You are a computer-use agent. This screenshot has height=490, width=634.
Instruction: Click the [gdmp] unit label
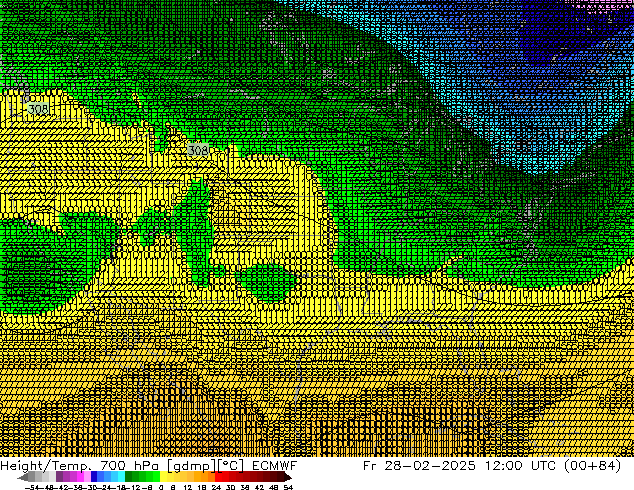pos(192,466)
